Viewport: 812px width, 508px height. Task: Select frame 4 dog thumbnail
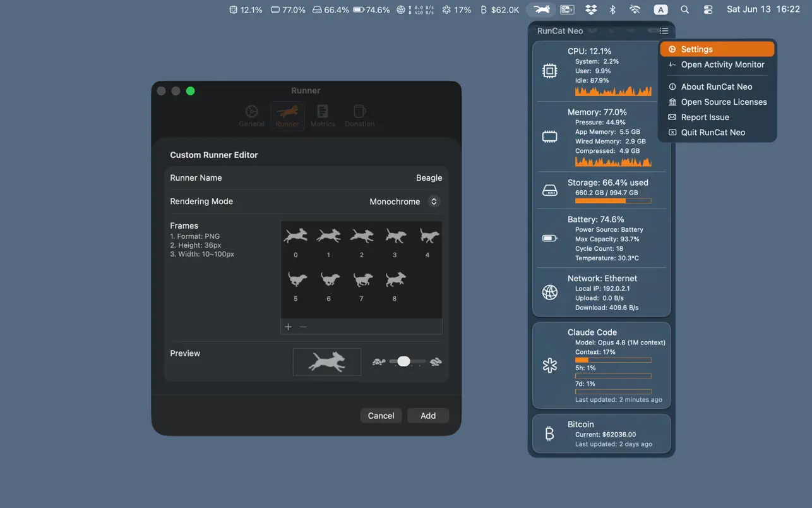[x=429, y=236]
